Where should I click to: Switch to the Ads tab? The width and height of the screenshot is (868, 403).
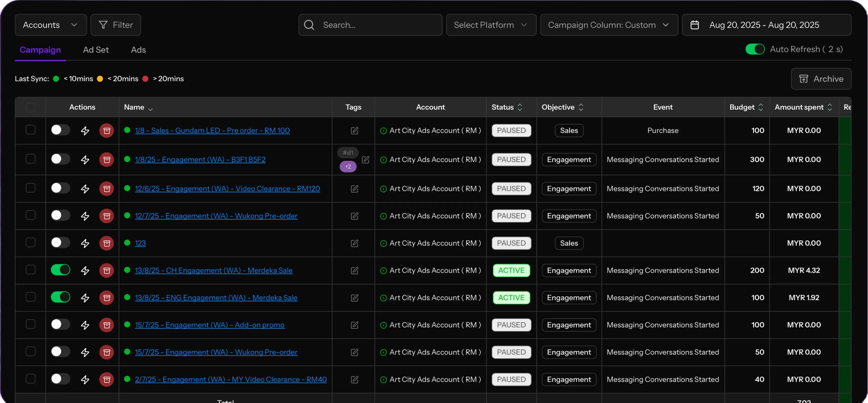(x=138, y=50)
